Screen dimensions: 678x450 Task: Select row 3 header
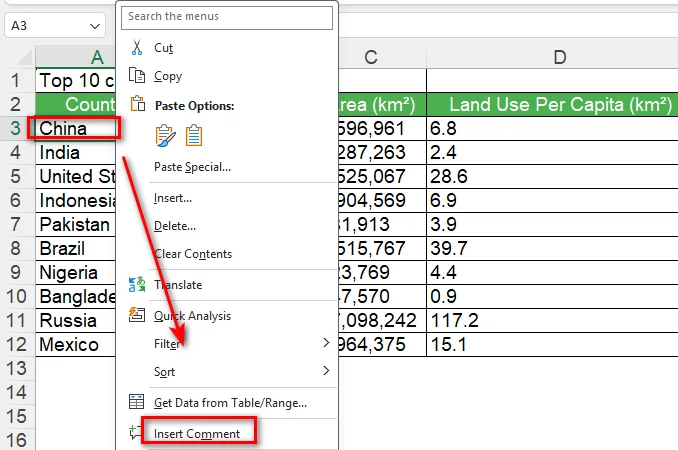pyautogui.click(x=17, y=128)
